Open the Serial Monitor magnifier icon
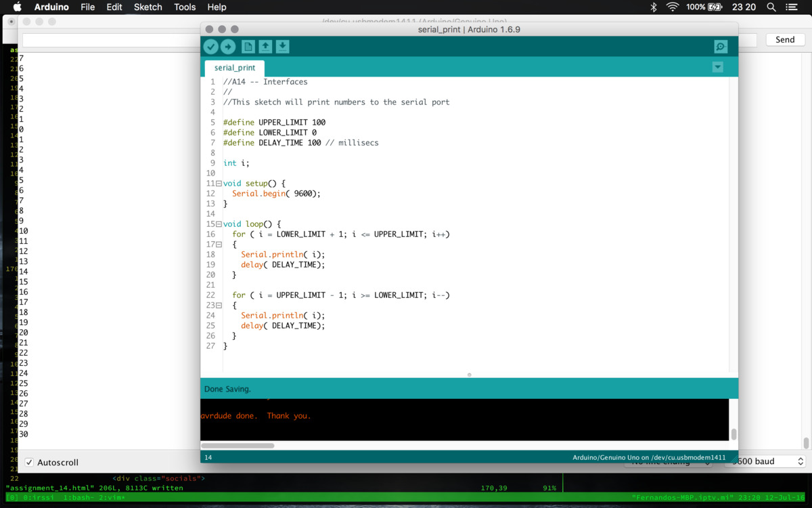Viewport: 812px width, 508px height. click(x=721, y=47)
